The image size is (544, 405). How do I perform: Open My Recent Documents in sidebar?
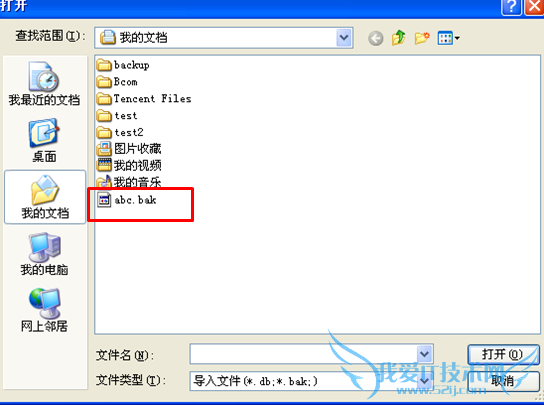(44, 84)
